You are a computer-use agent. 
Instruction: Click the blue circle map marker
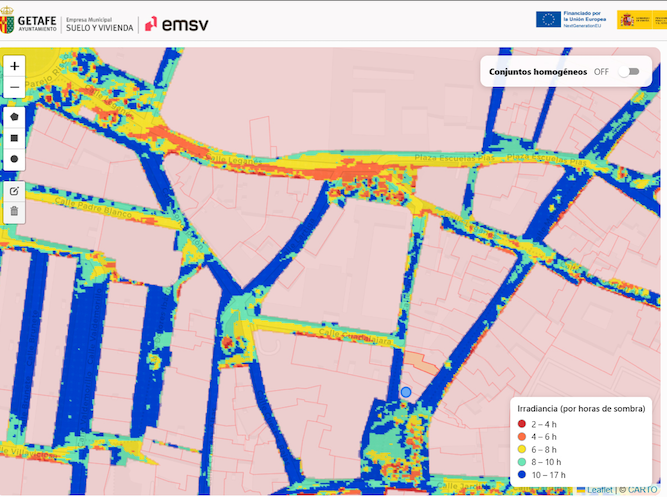[406, 392]
